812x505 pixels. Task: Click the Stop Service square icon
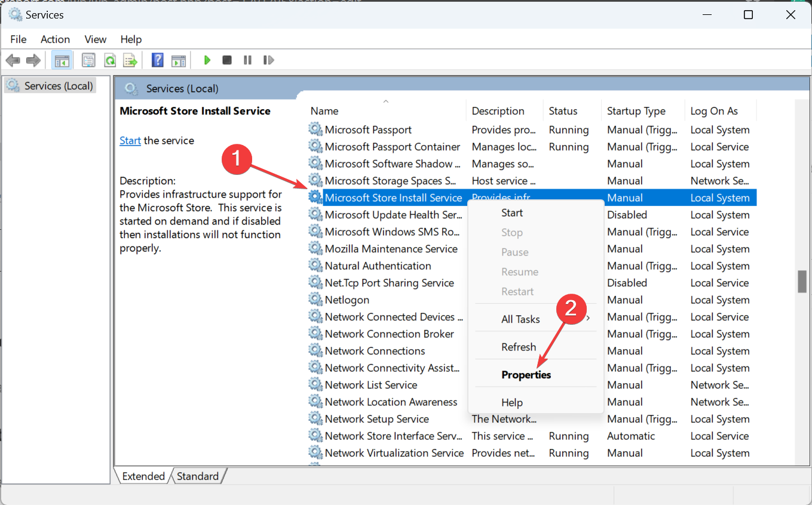point(227,60)
